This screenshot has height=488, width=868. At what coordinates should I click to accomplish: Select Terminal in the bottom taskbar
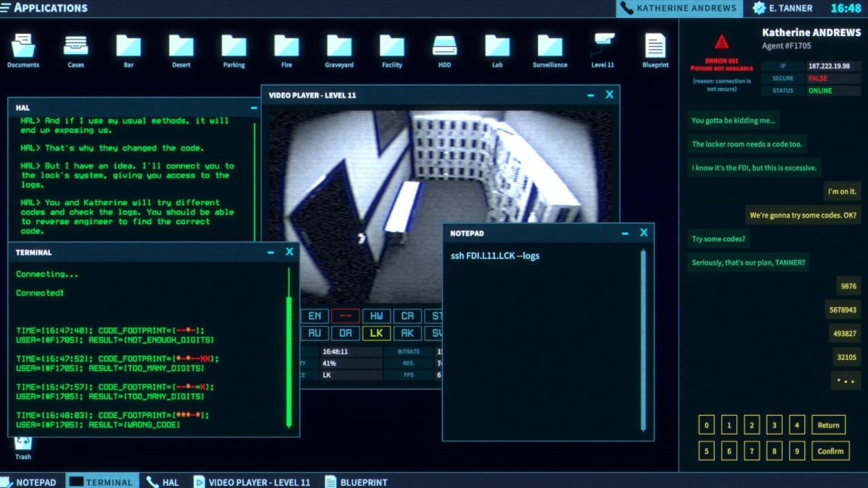coord(101,481)
